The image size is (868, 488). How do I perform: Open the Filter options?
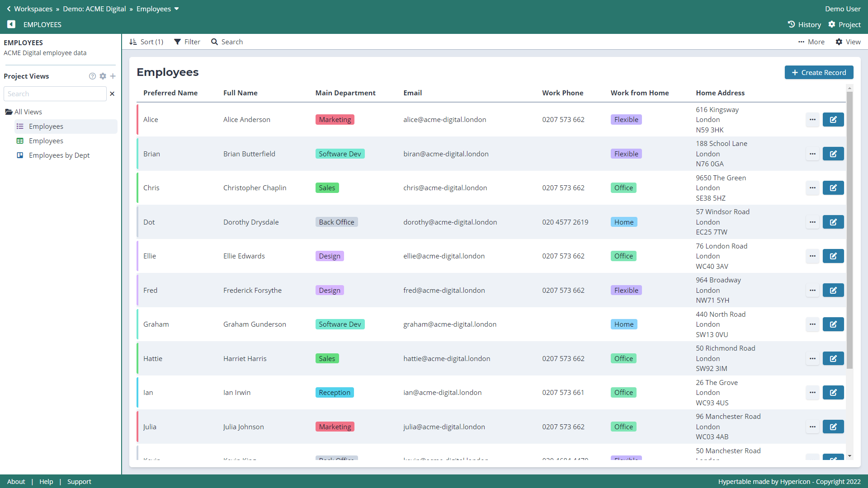(x=187, y=42)
